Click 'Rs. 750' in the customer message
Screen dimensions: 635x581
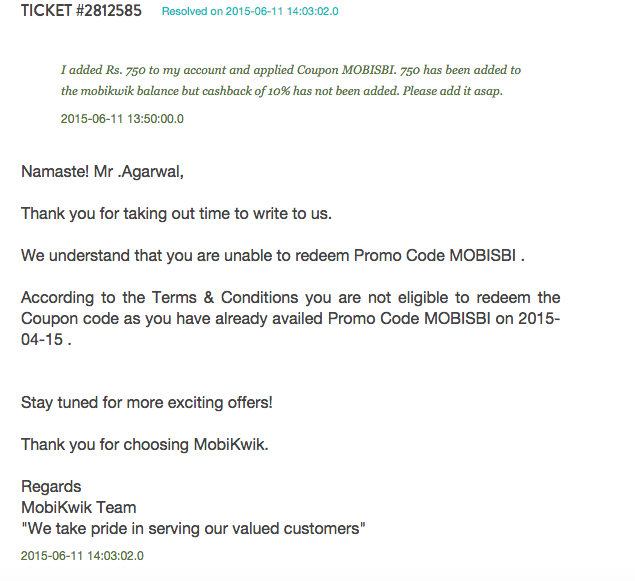pos(125,70)
